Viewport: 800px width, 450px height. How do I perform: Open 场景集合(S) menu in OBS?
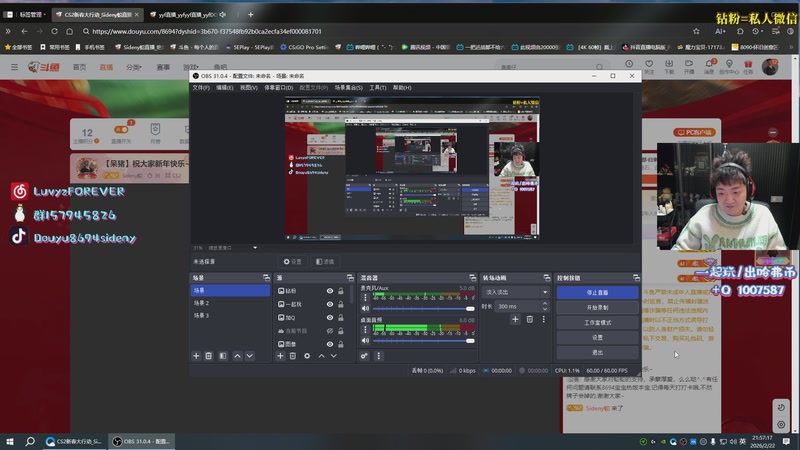[x=348, y=88]
